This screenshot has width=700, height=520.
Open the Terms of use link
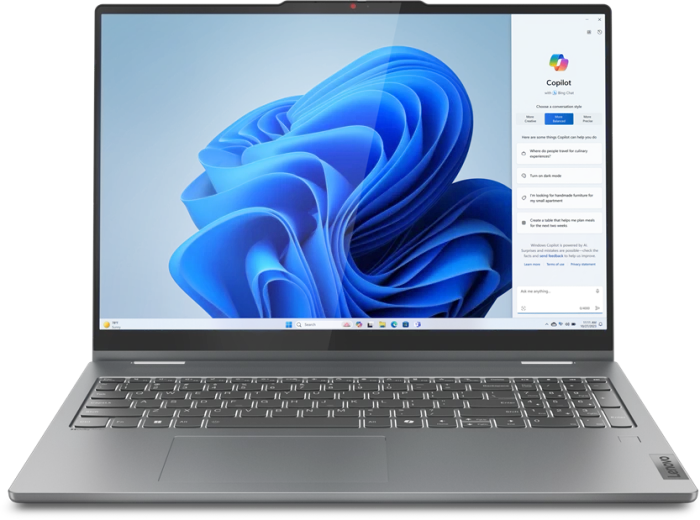(555, 265)
